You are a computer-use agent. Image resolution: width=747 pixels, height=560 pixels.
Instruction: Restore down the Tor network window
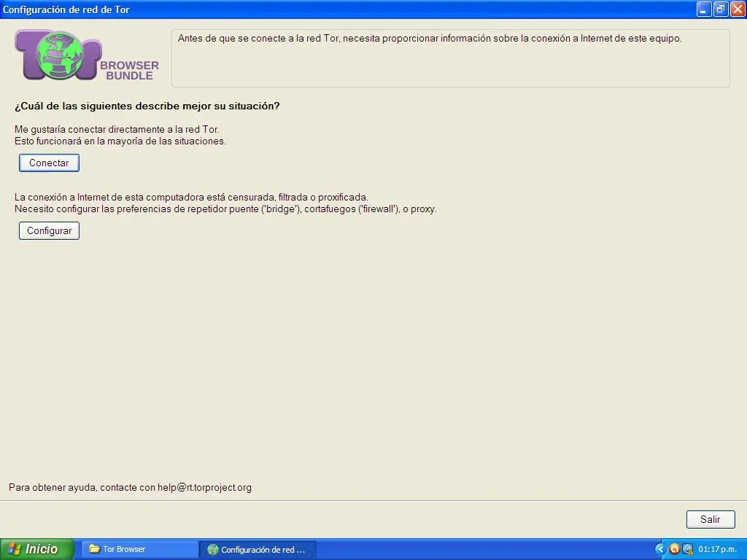pos(721,9)
